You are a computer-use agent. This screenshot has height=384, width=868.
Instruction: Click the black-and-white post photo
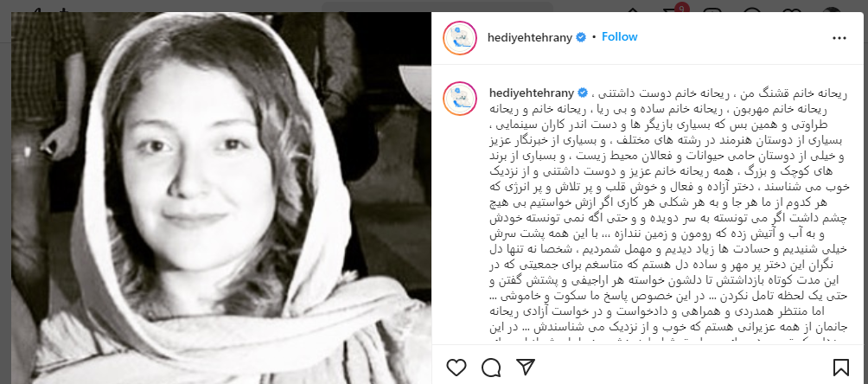(x=220, y=198)
